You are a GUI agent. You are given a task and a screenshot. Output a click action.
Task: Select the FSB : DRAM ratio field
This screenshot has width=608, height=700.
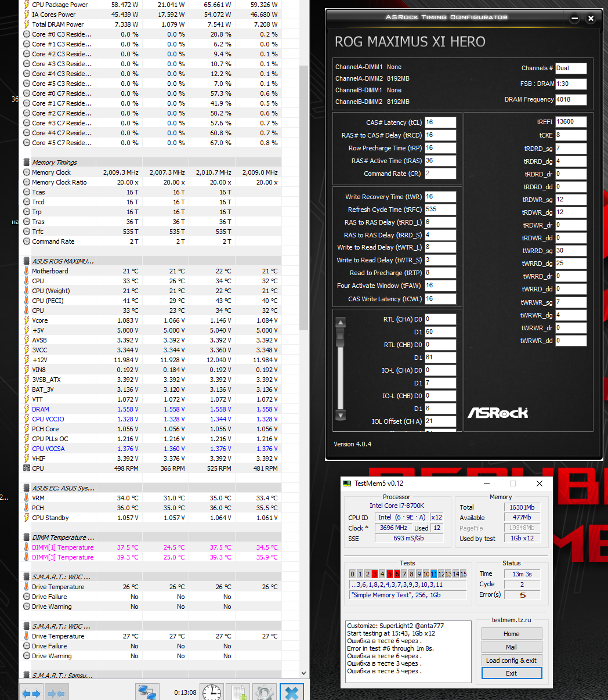(571, 84)
